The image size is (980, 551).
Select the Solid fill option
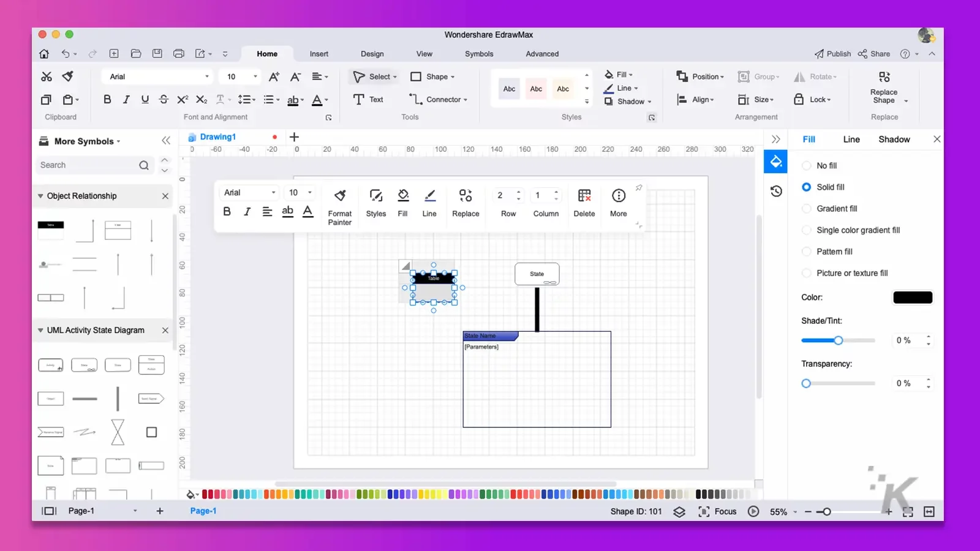[823, 187]
